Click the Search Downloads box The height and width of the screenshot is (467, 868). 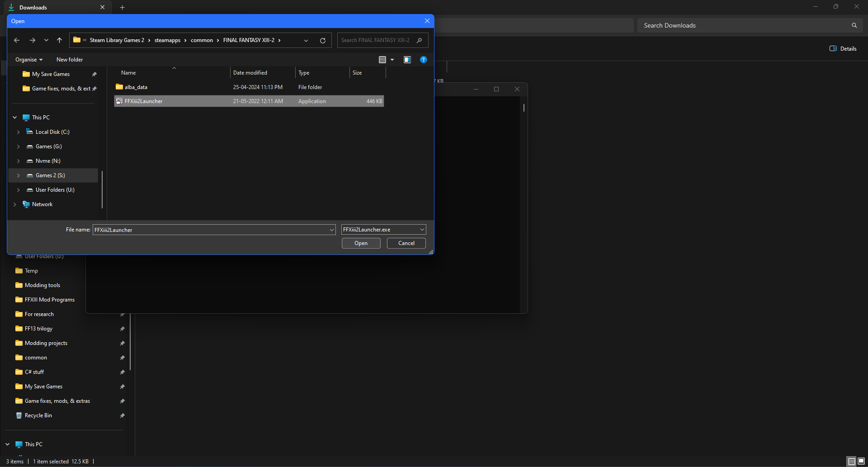point(750,25)
